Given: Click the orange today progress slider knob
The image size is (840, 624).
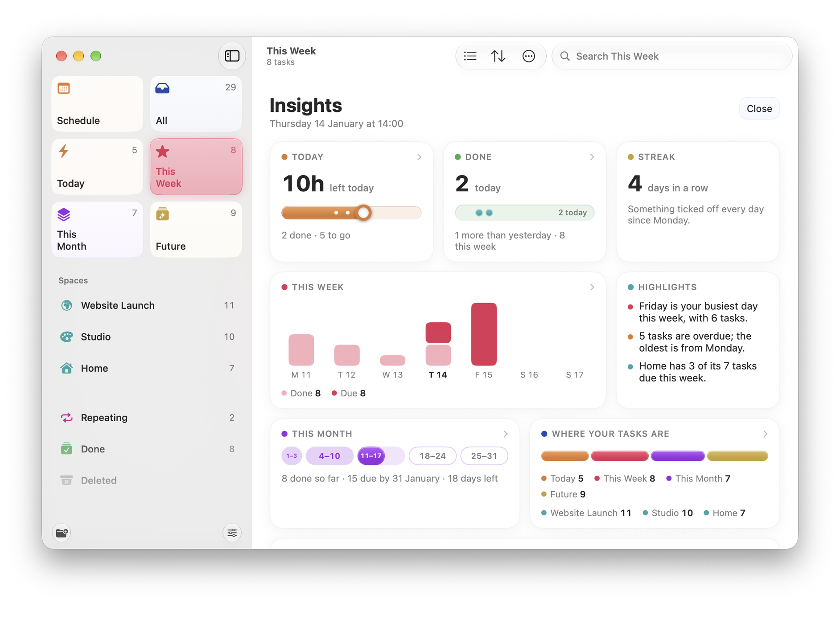Looking at the screenshot, I should 363,213.
